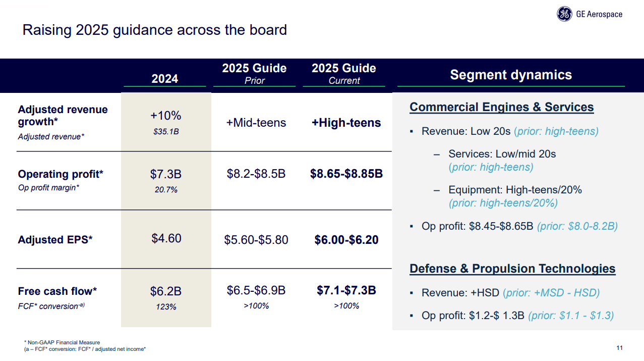
Task: Click the Segment dynamics header
Action: 511,75
